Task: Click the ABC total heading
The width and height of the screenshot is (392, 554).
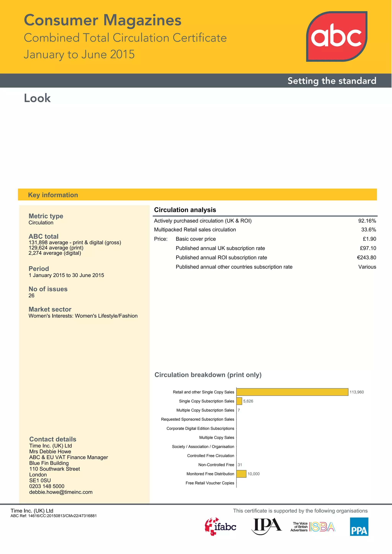Action: (x=43, y=236)
